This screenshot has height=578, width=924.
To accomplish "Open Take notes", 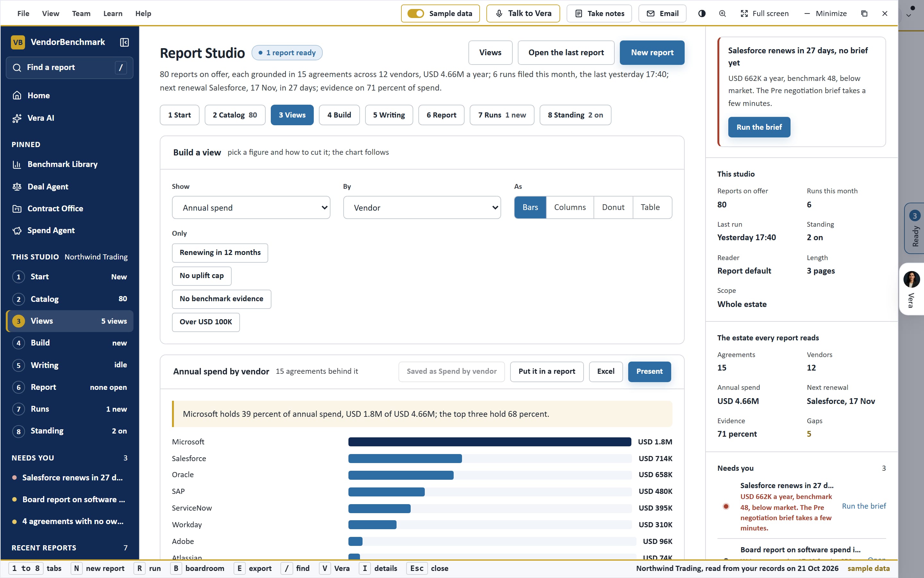I will pos(599,13).
